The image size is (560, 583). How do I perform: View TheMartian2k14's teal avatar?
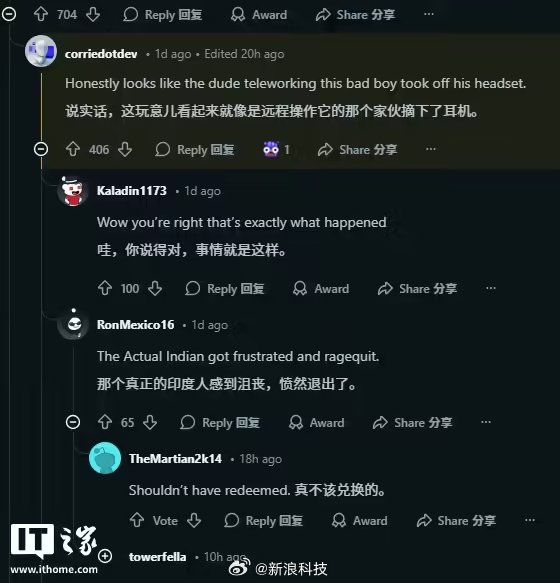(x=105, y=458)
